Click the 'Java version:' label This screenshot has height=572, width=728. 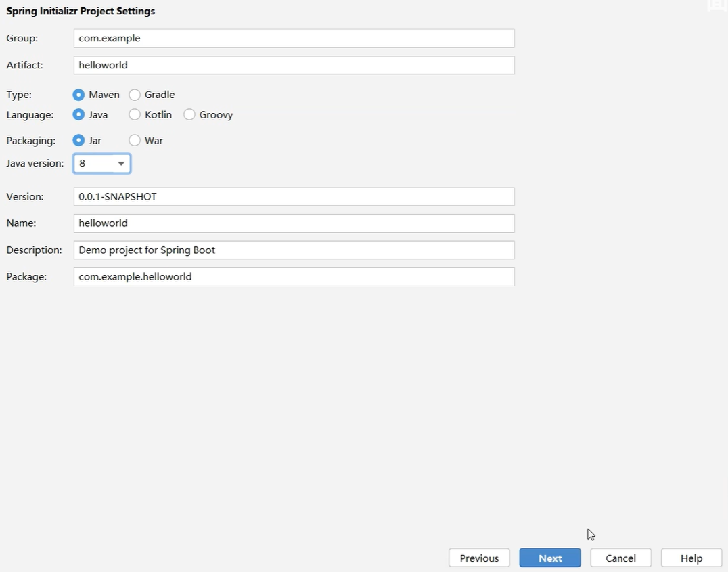tap(35, 164)
